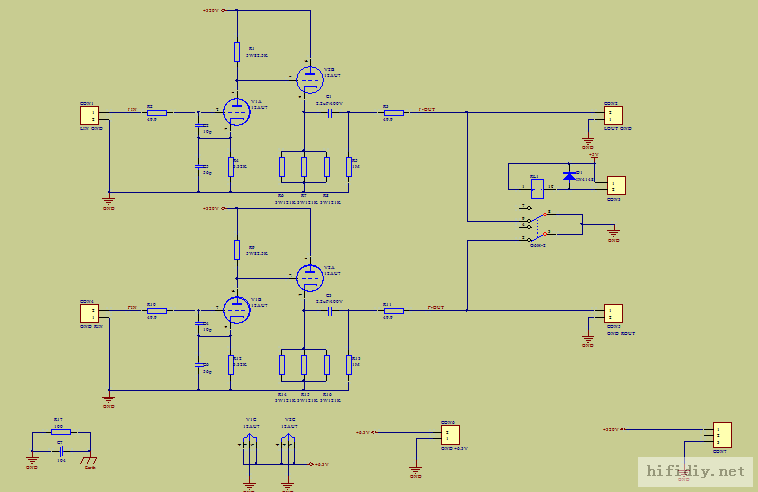Click the C1 coupling capacitor symbol

click(x=330, y=114)
